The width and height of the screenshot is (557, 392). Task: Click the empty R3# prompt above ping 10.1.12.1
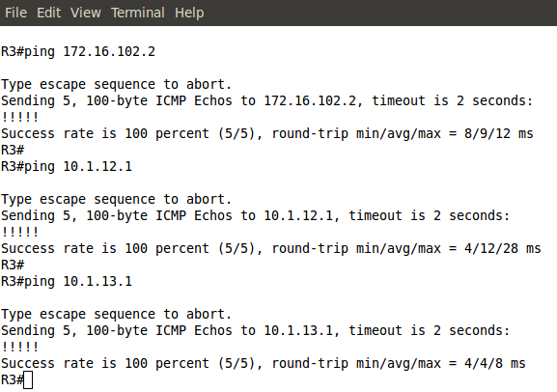[x=13, y=150]
